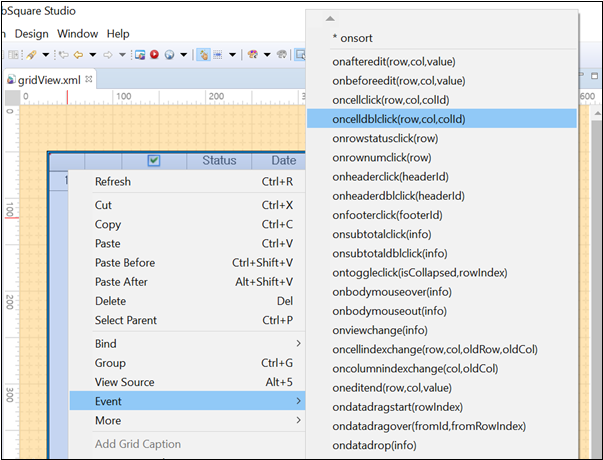
Task: Close the gridView.xml editor tab
Action: click(x=88, y=79)
